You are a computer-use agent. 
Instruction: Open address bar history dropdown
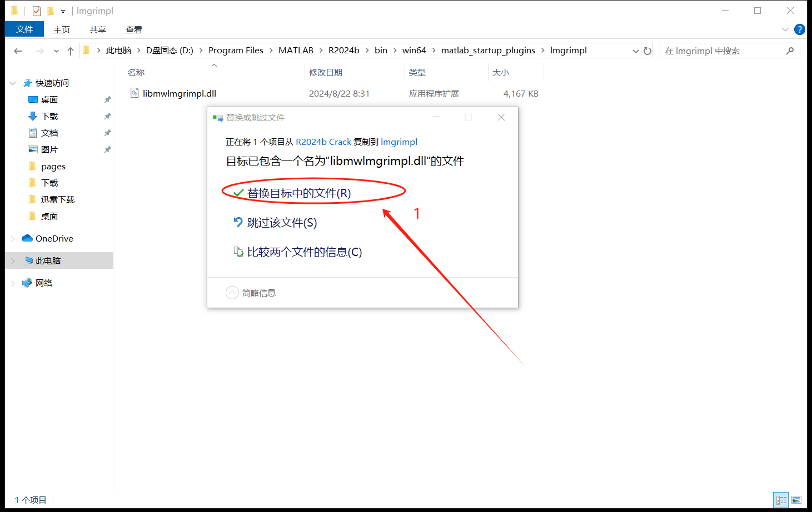[x=636, y=51]
